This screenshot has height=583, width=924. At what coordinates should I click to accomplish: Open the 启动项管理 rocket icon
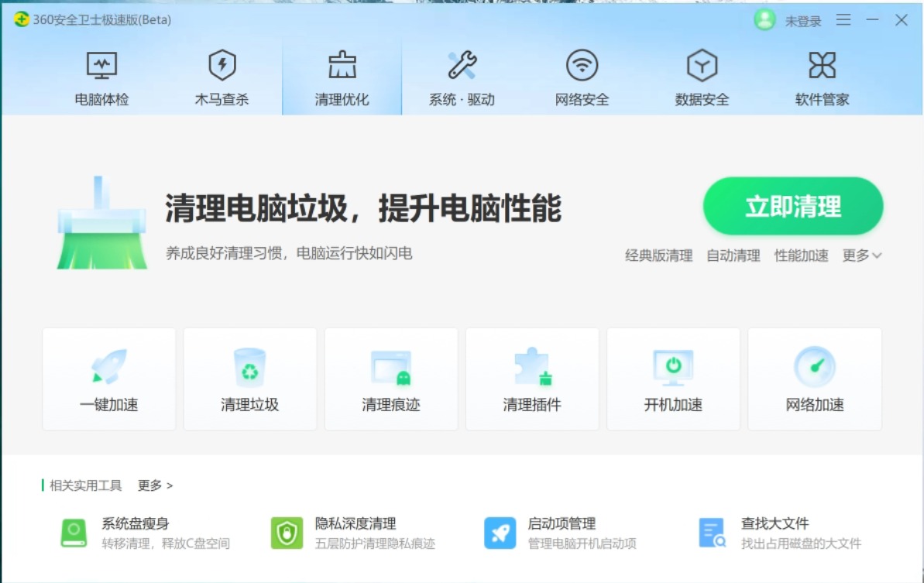click(500, 533)
